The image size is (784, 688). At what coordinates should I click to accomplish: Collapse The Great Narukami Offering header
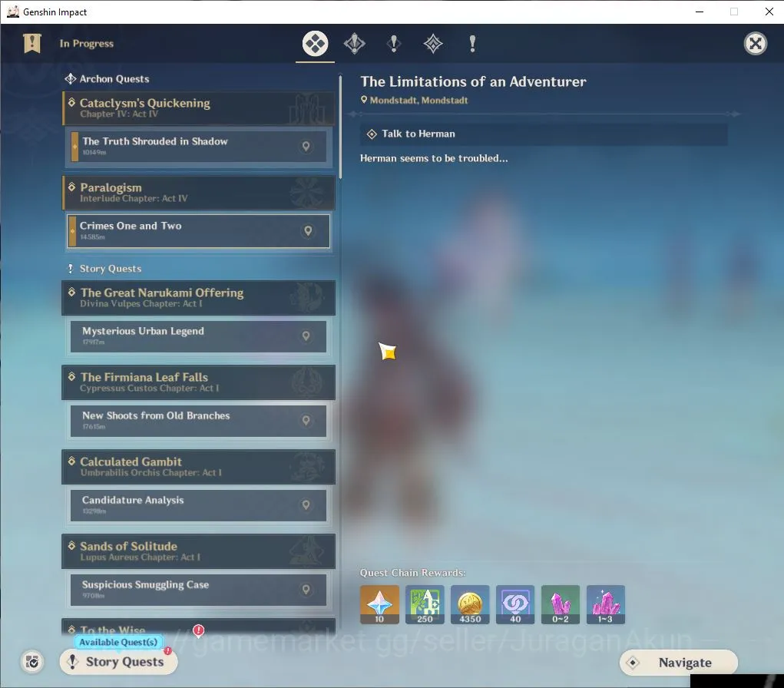[x=199, y=297]
